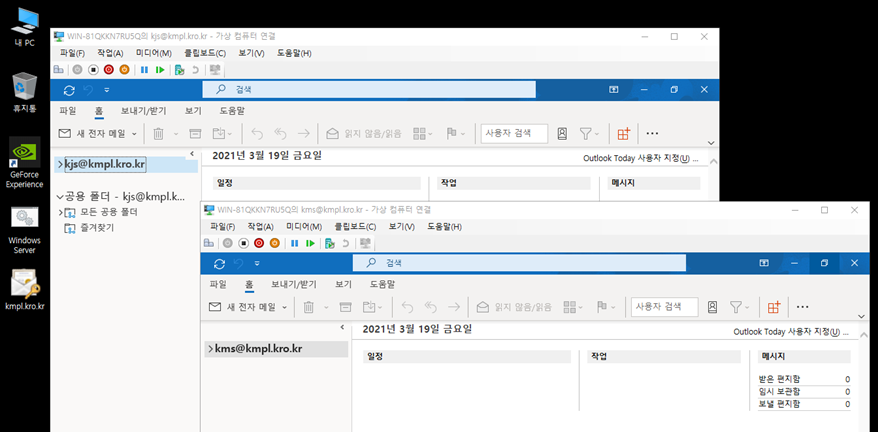Viewport: 878px width, 432px height.
Task: Send Ctrl+Alt+Del in the kjs VM window
Action: click(x=58, y=70)
